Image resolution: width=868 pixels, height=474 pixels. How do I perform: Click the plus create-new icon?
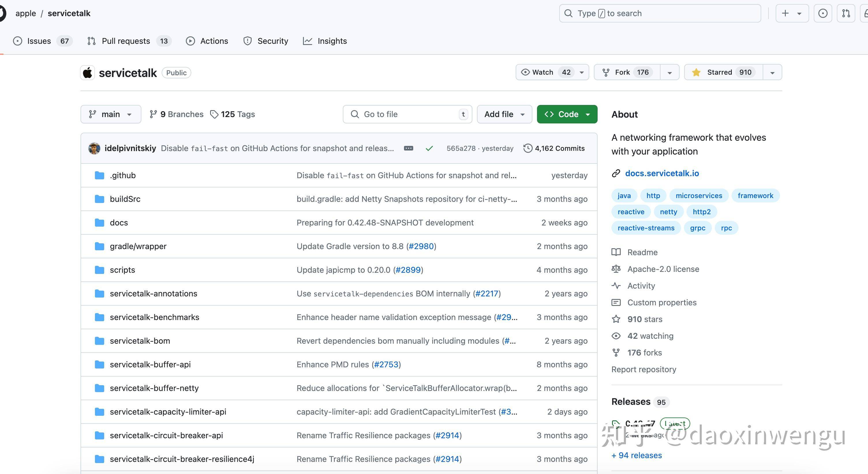click(785, 14)
